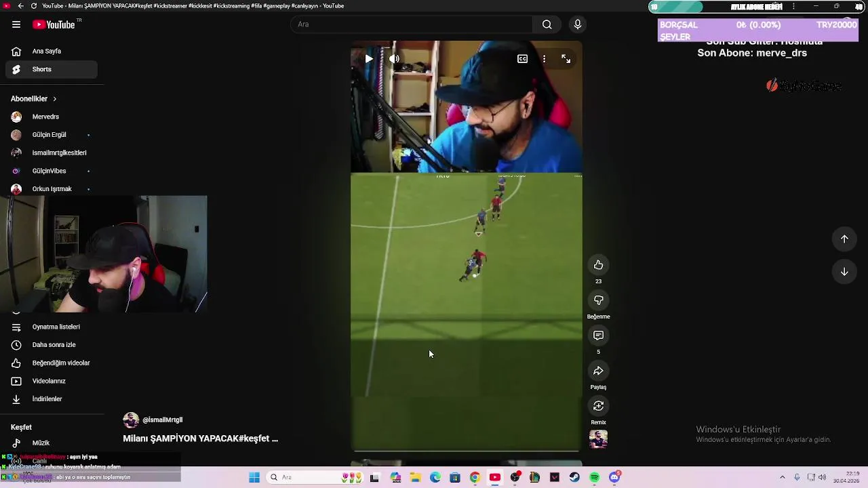Select Shorts in the sidebar
The width and height of the screenshot is (868, 488).
click(x=52, y=69)
